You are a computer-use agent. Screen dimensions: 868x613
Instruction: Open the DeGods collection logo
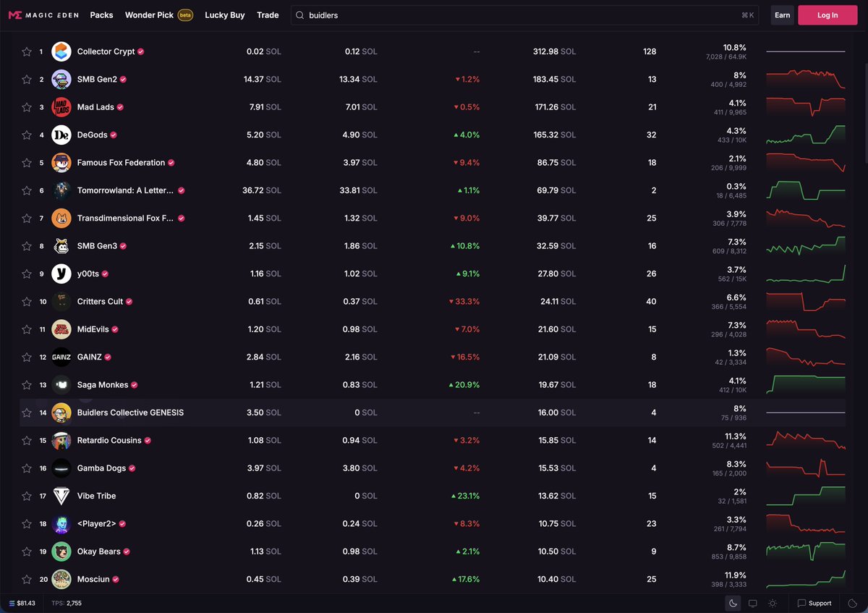coord(61,135)
